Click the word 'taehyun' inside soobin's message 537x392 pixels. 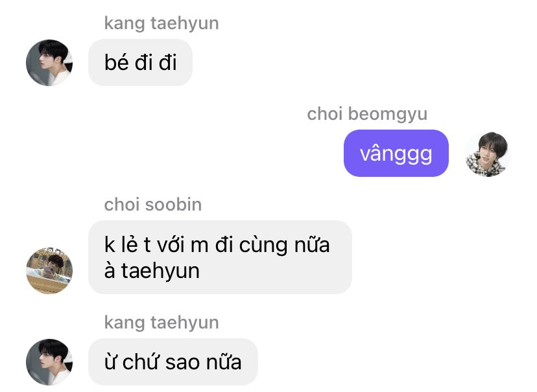160,271
